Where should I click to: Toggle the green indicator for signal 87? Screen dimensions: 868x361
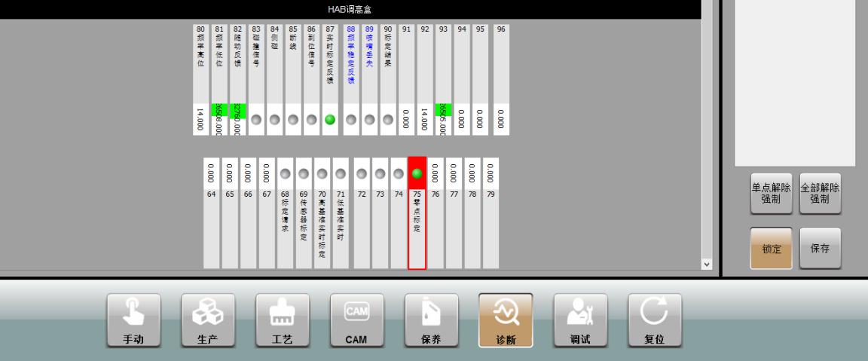pyautogui.click(x=330, y=119)
